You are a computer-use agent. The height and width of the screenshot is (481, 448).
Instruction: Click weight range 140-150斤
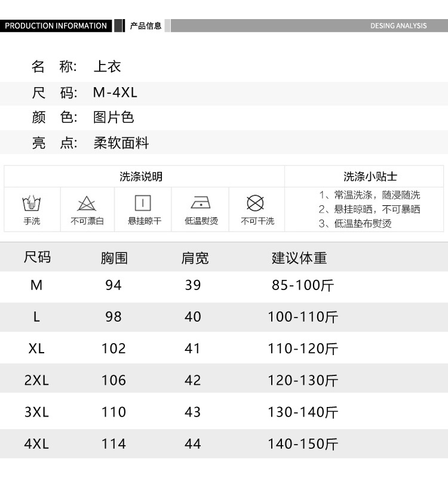(303, 445)
